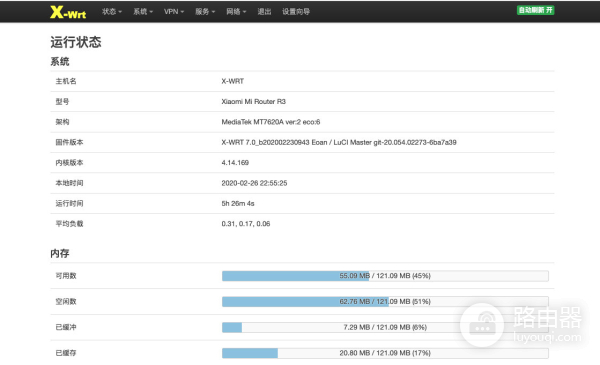The height and width of the screenshot is (365, 600).
Task: Select the model value Xiaomi Mi Router R3
Action: tap(253, 101)
